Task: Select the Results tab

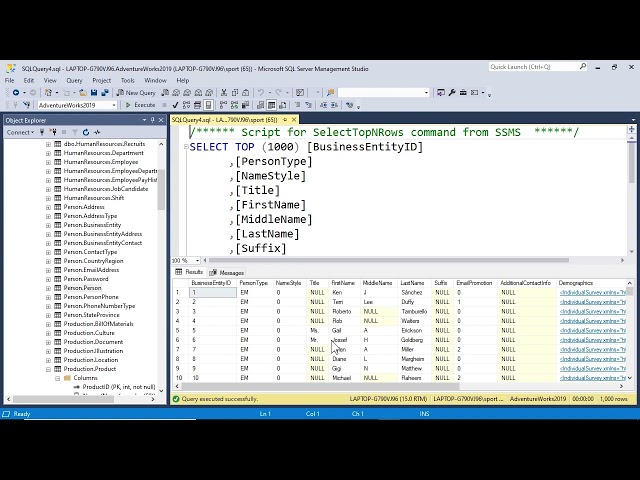Action: tap(189, 272)
